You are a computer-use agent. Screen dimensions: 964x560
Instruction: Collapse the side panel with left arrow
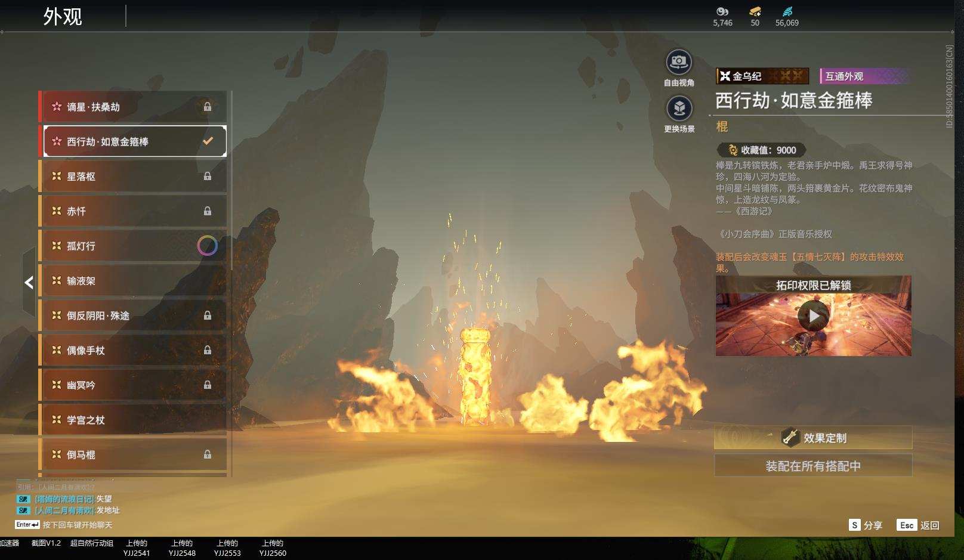point(29,282)
